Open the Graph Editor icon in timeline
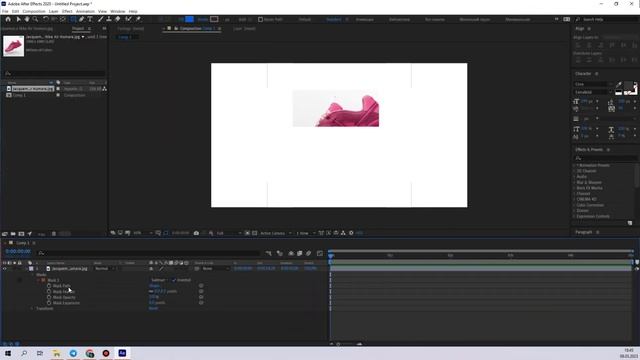This screenshot has width=640, height=360. [320, 253]
